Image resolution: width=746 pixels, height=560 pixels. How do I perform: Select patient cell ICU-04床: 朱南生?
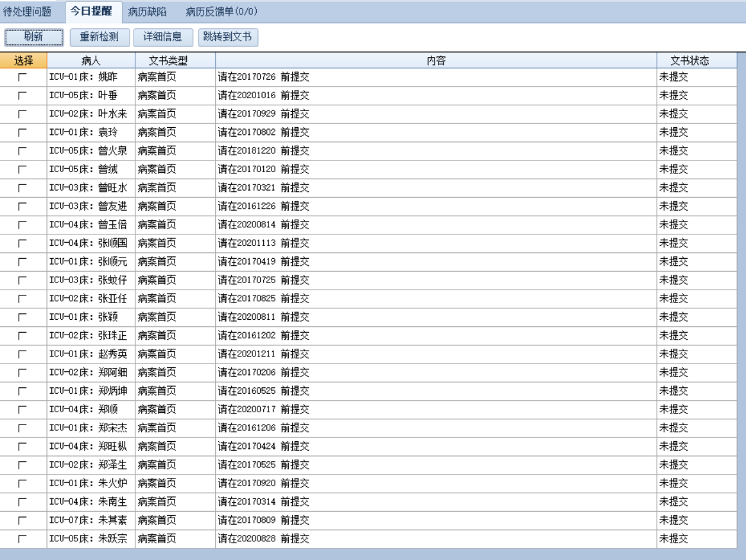(x=91, y=502)
